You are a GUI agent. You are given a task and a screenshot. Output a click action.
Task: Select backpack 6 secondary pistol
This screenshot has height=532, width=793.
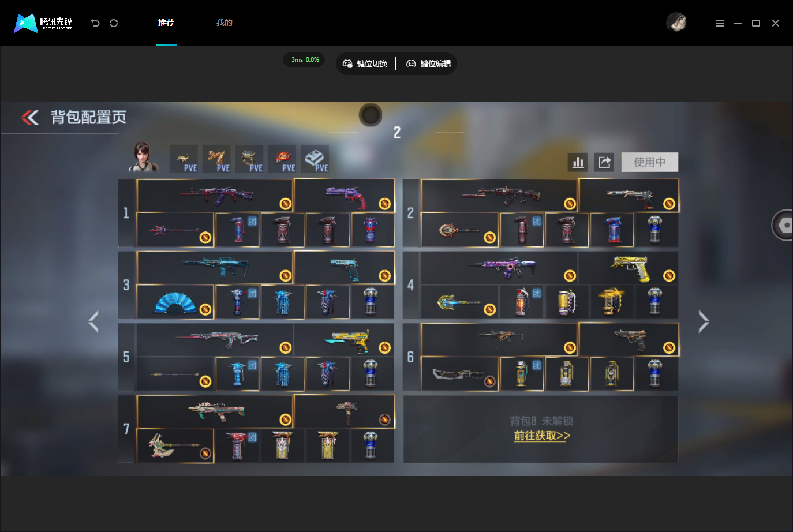629,339
